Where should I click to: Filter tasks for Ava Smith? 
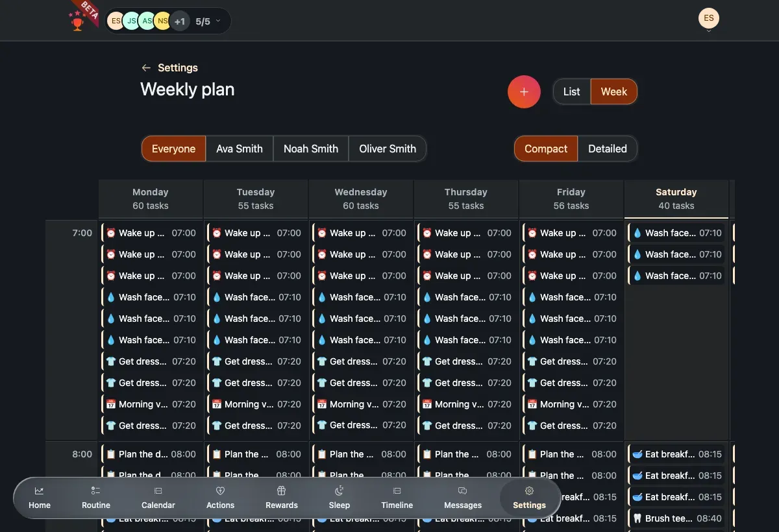240,149
